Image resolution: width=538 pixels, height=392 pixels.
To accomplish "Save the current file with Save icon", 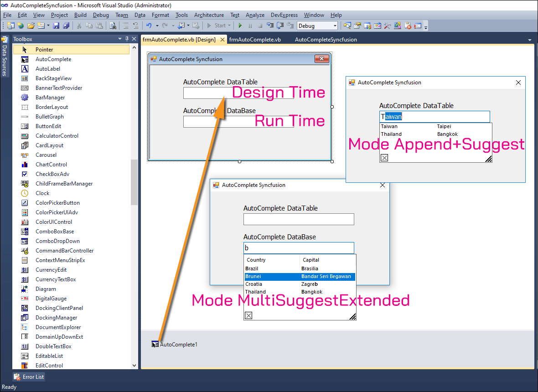I will 56,26.
